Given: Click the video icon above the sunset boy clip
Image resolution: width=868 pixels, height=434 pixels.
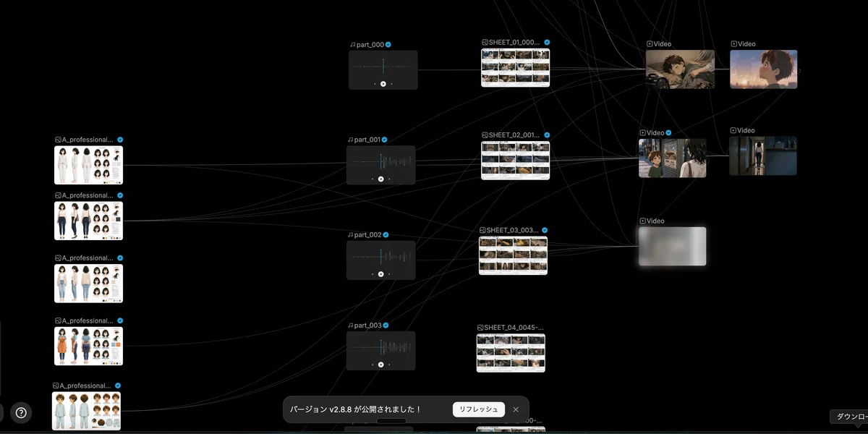Looking at the screenshot, I should (x=733, y=44).
